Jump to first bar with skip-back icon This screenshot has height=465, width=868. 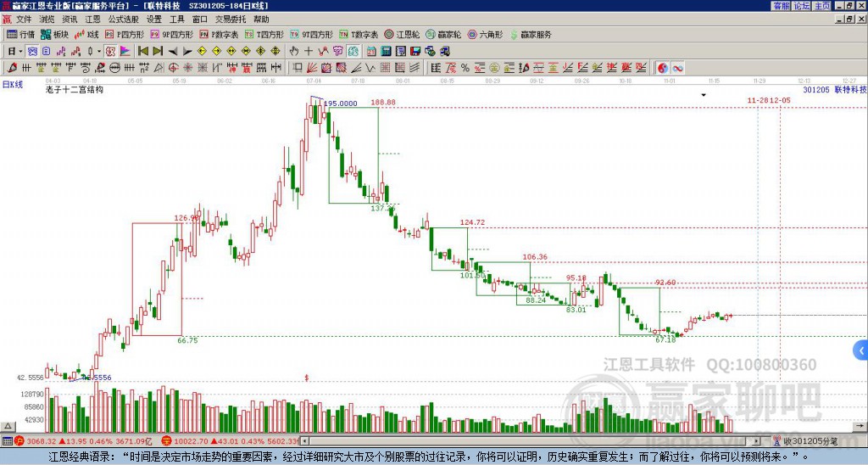coord(143,52)
